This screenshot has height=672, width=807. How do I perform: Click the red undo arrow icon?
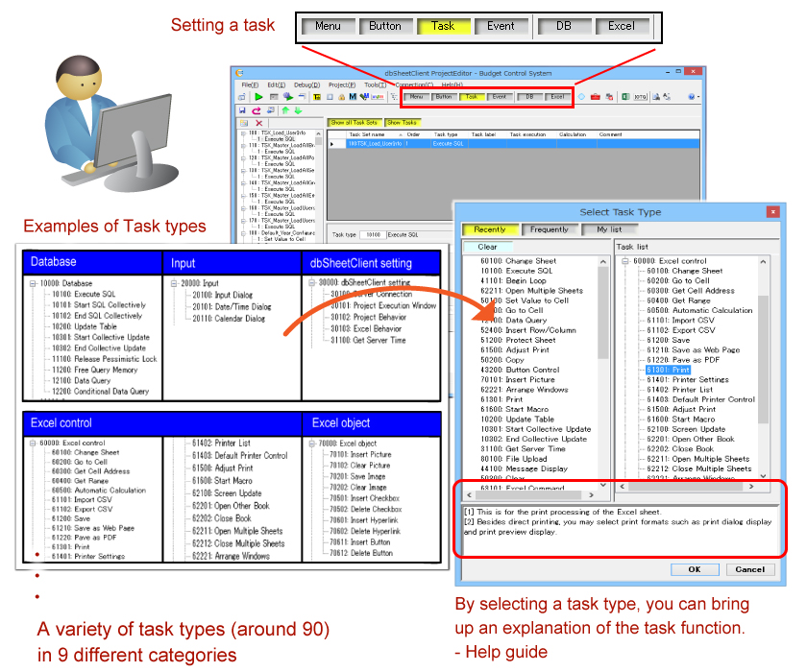(x=257, y=109)
